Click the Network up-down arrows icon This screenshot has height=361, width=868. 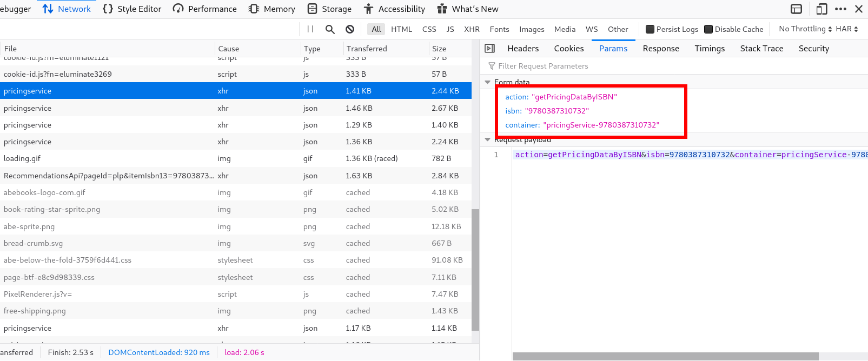coord(48,9)
